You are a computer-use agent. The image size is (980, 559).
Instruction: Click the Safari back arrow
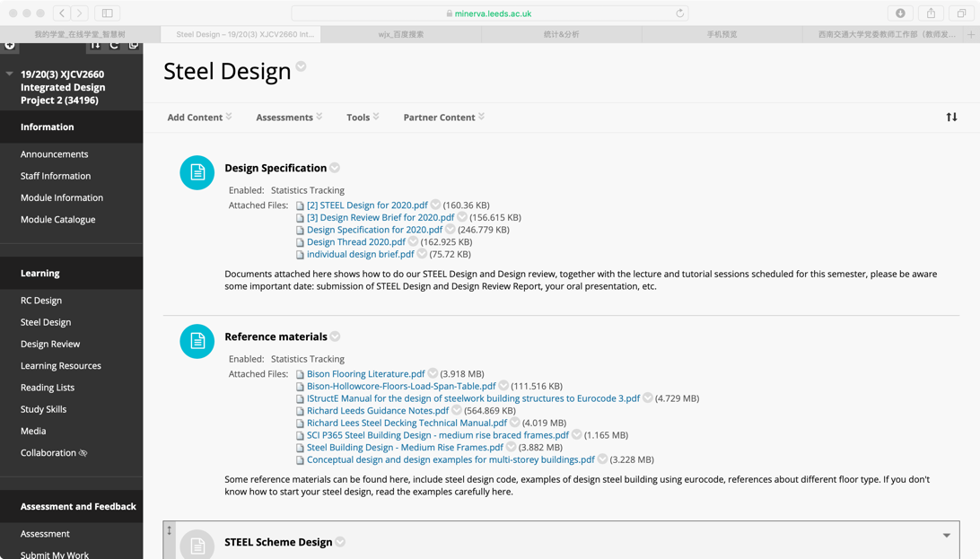tap(61, 13)
